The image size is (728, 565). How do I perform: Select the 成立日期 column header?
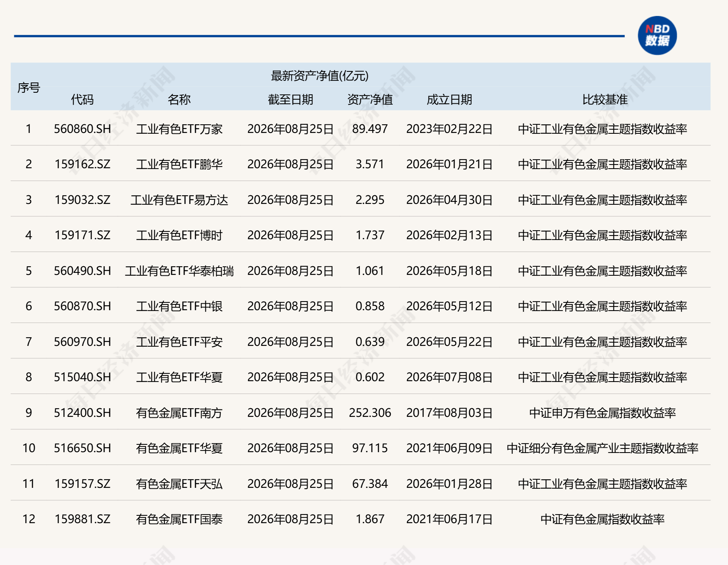(450, 99)
